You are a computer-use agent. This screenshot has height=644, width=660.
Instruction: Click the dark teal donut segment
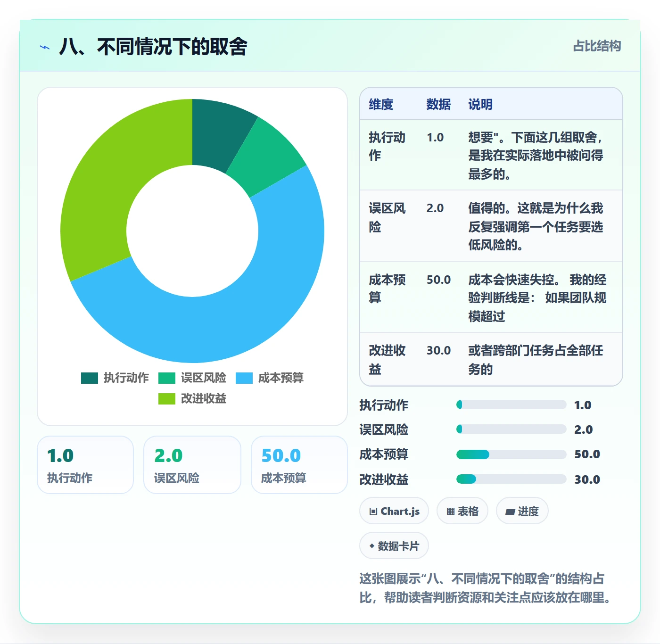217,134
